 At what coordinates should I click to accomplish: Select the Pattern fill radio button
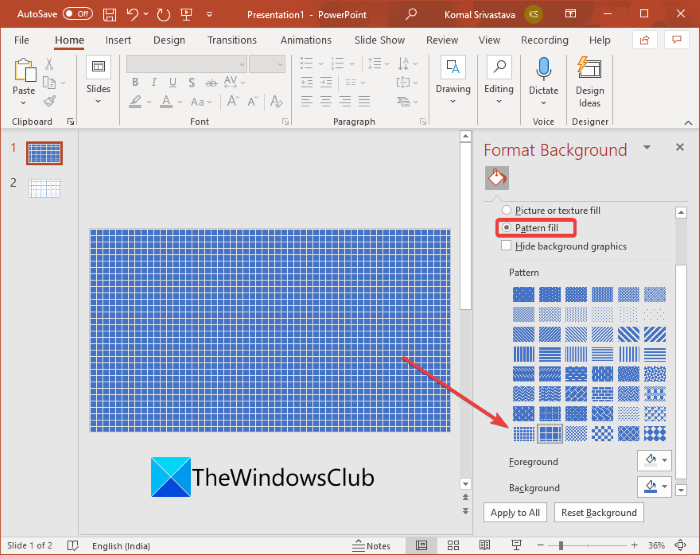point(506,228)
